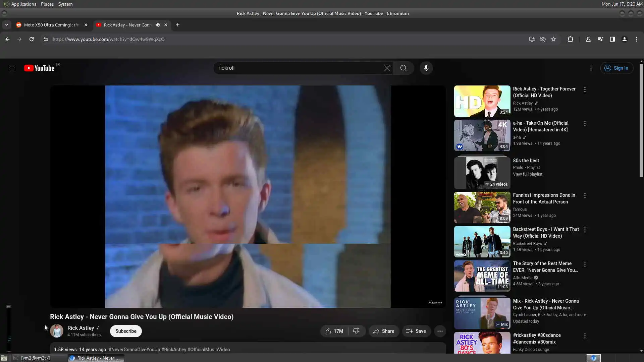Open the Applications menu
The width and height of the screenshot is (644, 362).
23,4
